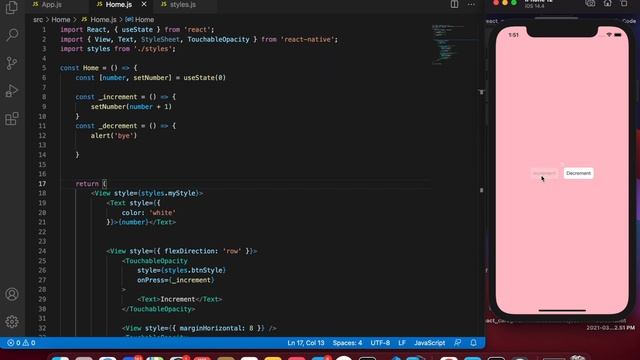640x360 pixels.
Task: Click the Home symbol breadcrumb
Action: [x=140, y=20]
